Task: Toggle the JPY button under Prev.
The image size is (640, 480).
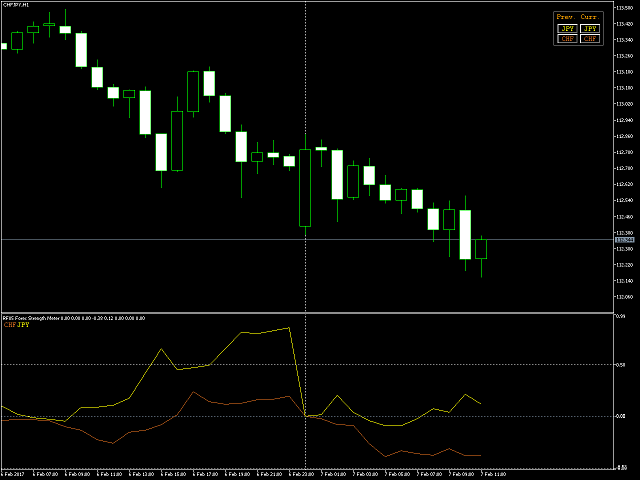Action: pyautogui.click(x=567, y=29)
